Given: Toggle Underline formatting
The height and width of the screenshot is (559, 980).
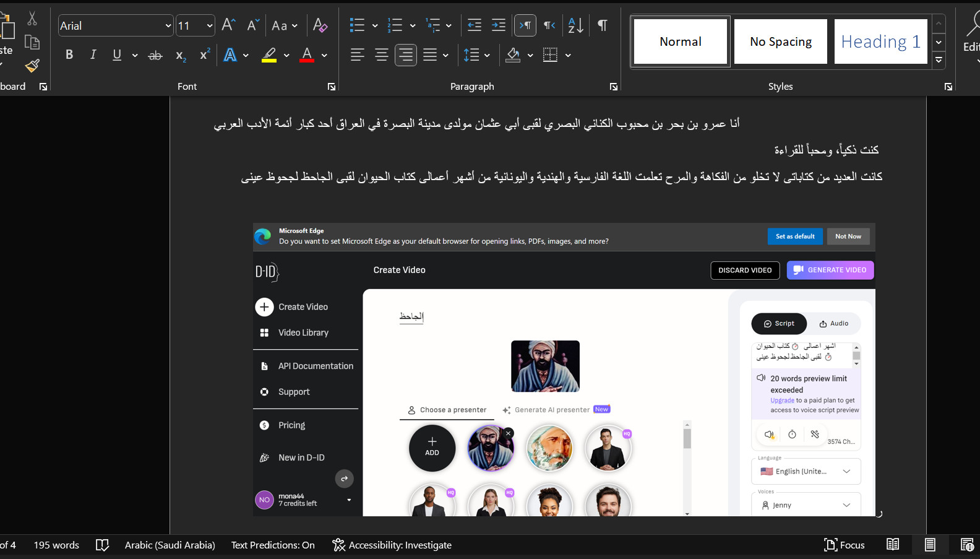Looking at the screenshot, I should 117,55.
